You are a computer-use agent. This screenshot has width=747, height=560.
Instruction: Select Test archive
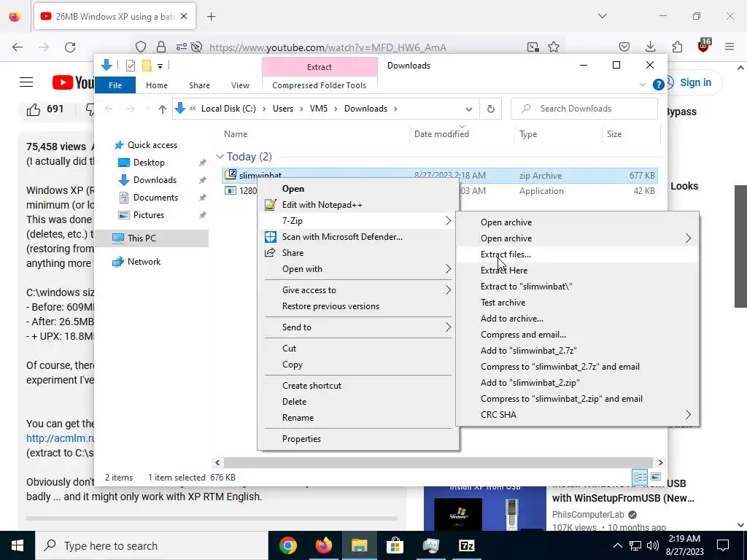tap(578, 303)
